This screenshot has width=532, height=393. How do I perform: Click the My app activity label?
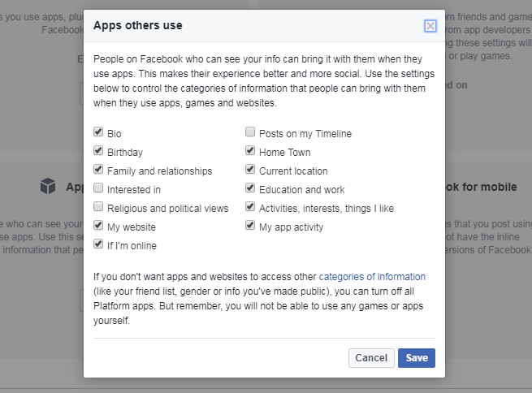coord(292,227)
